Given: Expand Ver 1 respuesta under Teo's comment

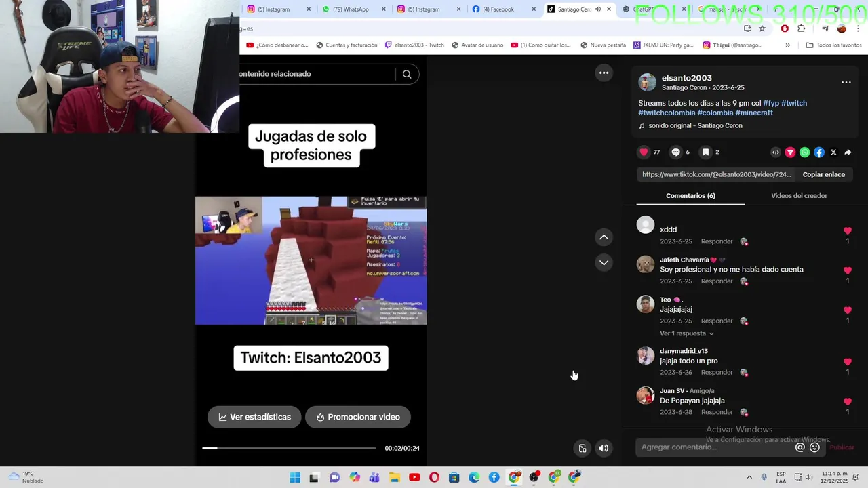Looking at the screenshot, I should 686,333.
